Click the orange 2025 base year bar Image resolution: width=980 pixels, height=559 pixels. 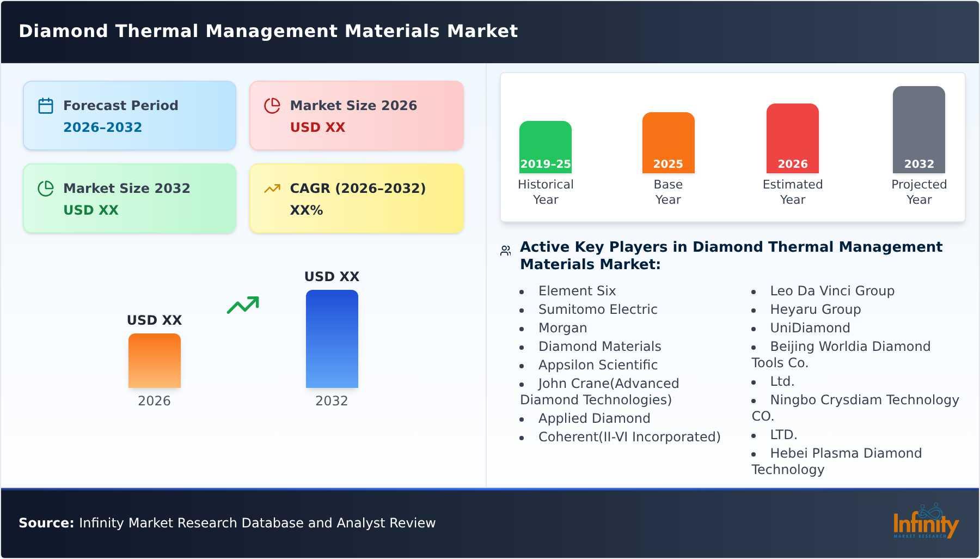coord(669,143)
